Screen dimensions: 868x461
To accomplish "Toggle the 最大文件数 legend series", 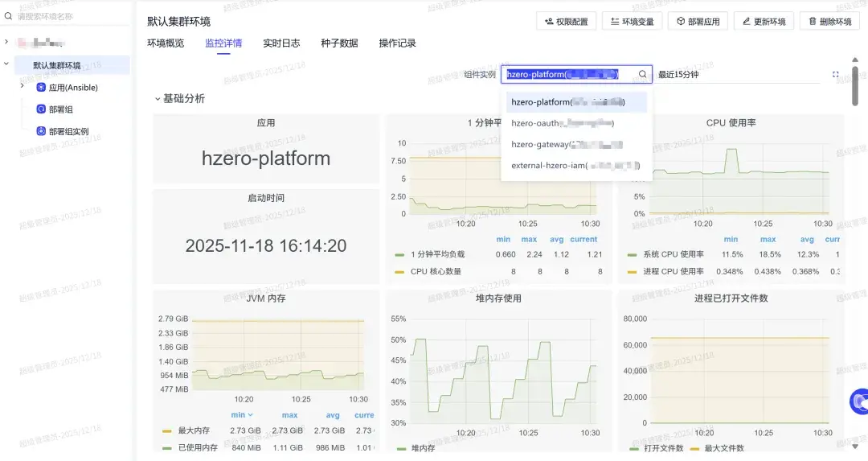I will 724,448.
